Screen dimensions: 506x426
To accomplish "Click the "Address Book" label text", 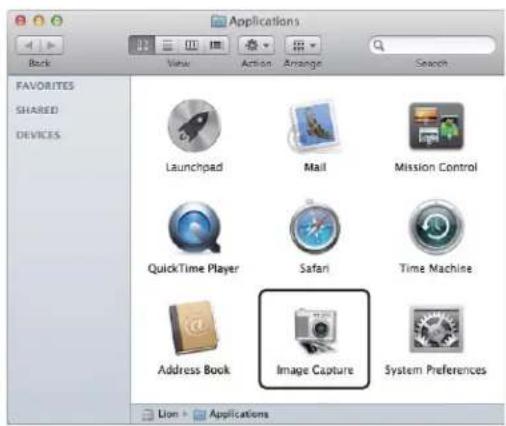I will pyautogui.click(x=194, y=370).
